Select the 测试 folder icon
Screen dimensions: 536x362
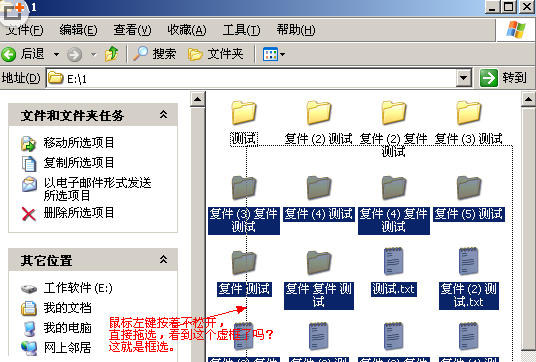coord(243,112)
